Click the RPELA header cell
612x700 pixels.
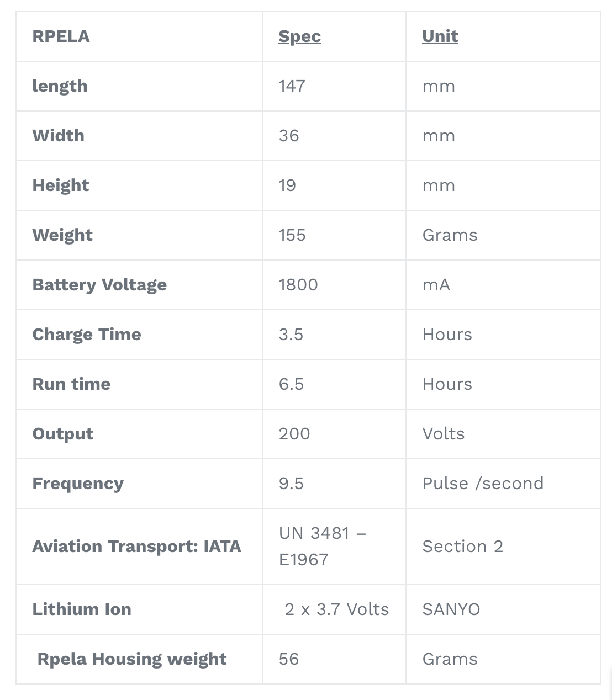pos(61,36)
